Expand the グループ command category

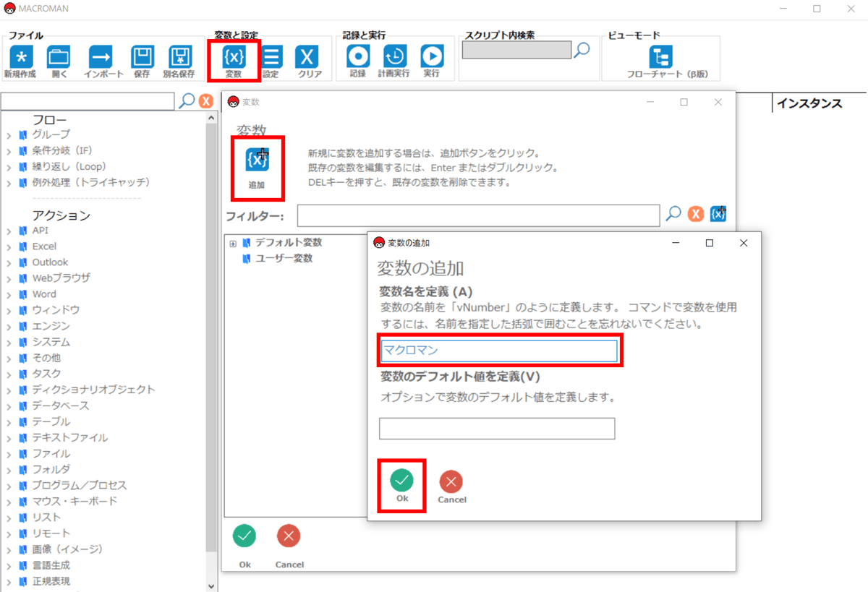9,134
